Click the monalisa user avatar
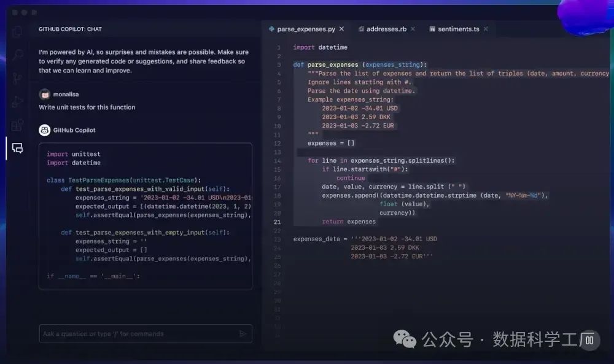This screenshot has height=364, width=614. pyautogui.click(x=44, y=95)
